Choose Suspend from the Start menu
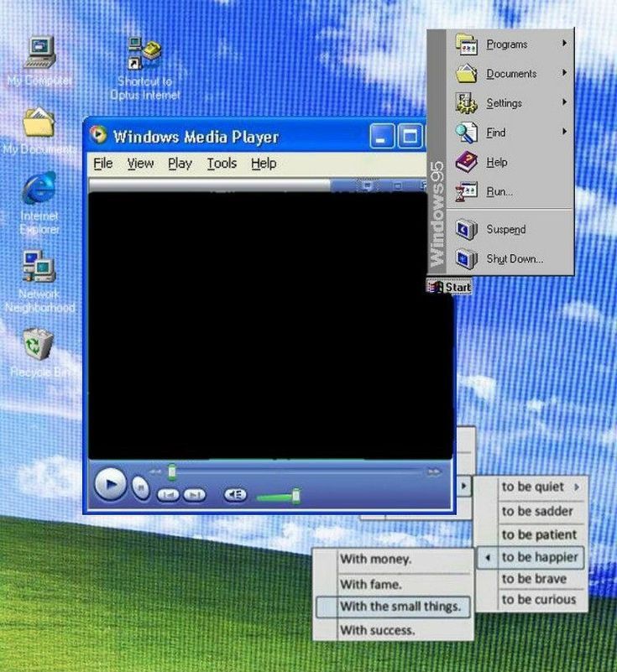Viewport: 617px width, 672px height. (506, 230)
